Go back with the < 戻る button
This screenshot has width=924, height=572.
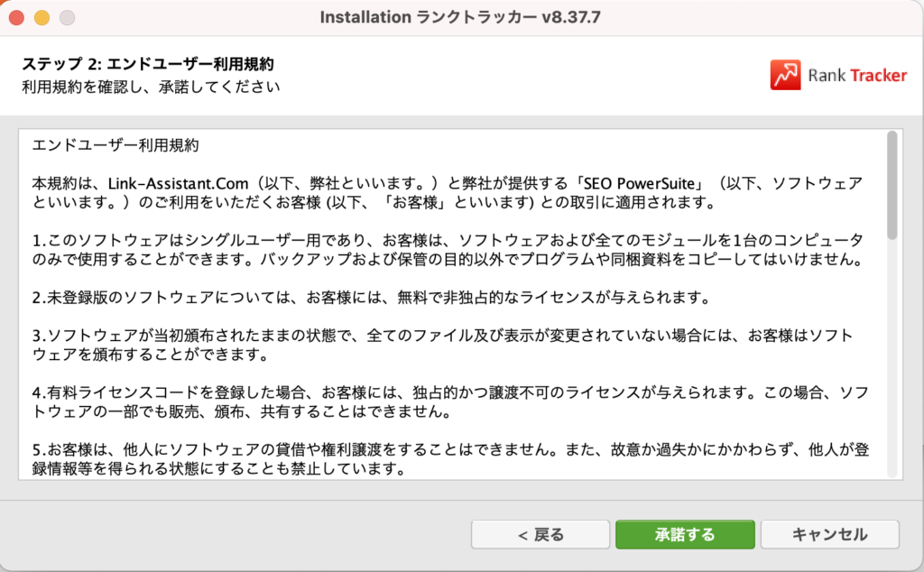[x=541, y=534]
